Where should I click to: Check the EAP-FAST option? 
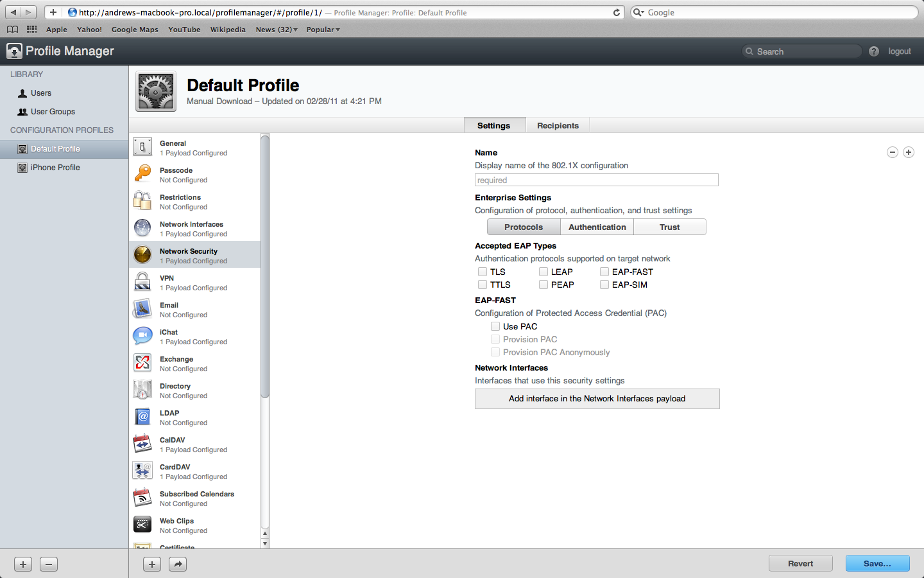tap(604, 272)
